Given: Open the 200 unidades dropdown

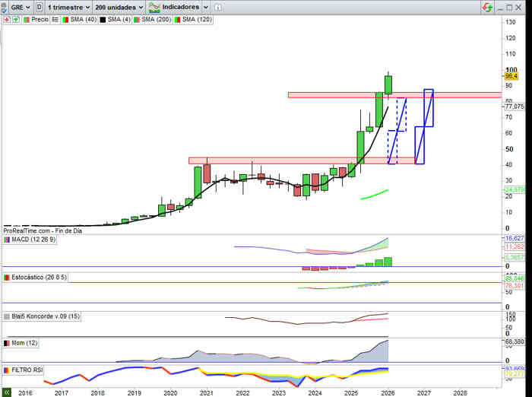Looking at the screenshot, I should coord(119,7).
